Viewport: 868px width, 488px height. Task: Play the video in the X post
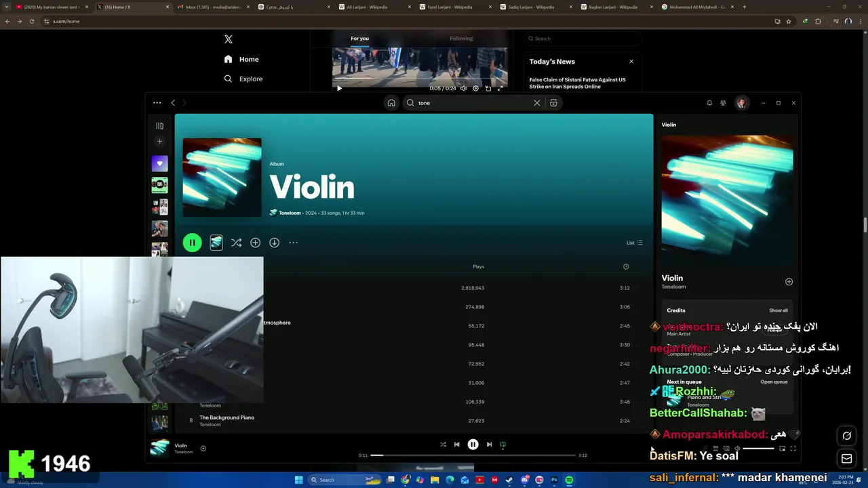(x=339, y=88)
